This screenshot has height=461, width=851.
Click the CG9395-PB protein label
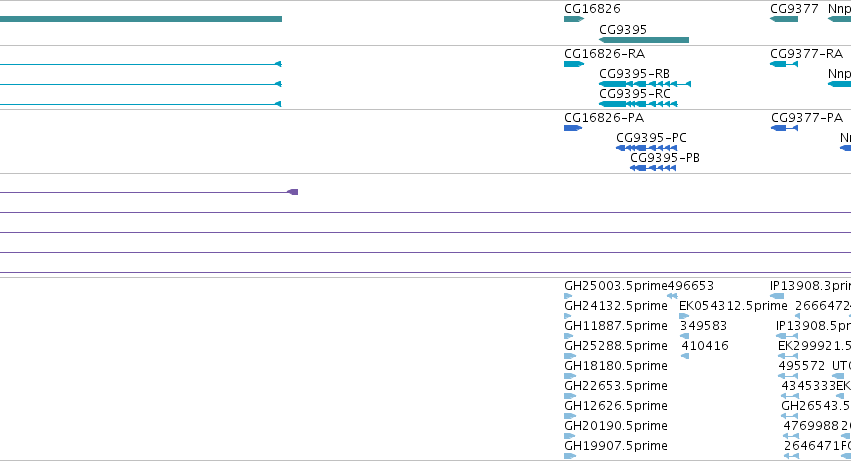pyautogui.click(x=665, y=158)
